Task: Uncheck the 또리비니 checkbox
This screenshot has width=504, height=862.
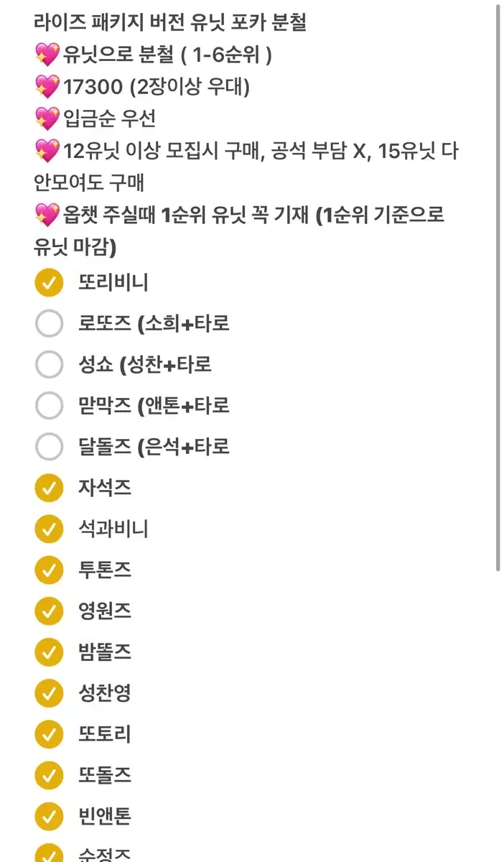Action: (x=49, y=282)
